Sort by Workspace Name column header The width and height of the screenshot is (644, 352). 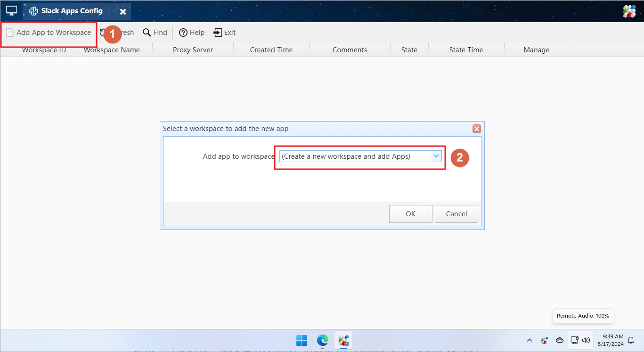click(112, 50)
